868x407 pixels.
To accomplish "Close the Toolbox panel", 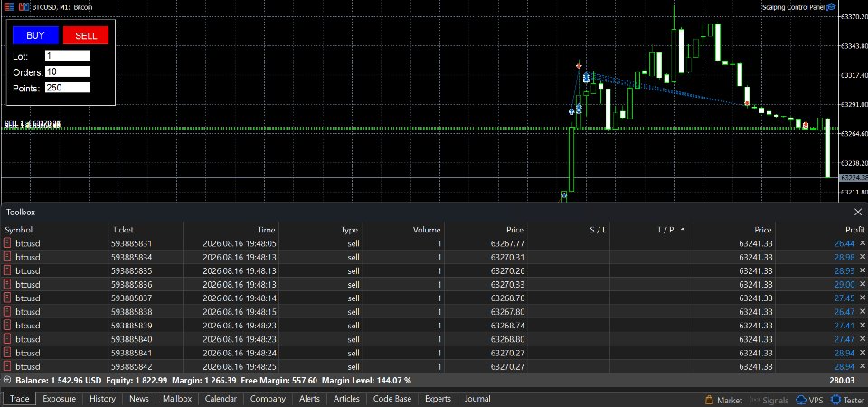I will tap(858, 212).
